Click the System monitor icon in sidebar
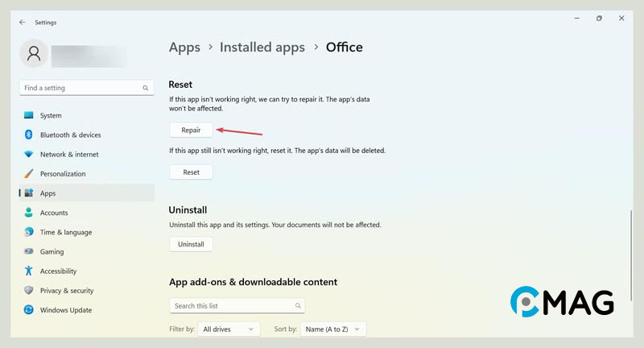This screenshot has width=644, height=348. [29, 115]
